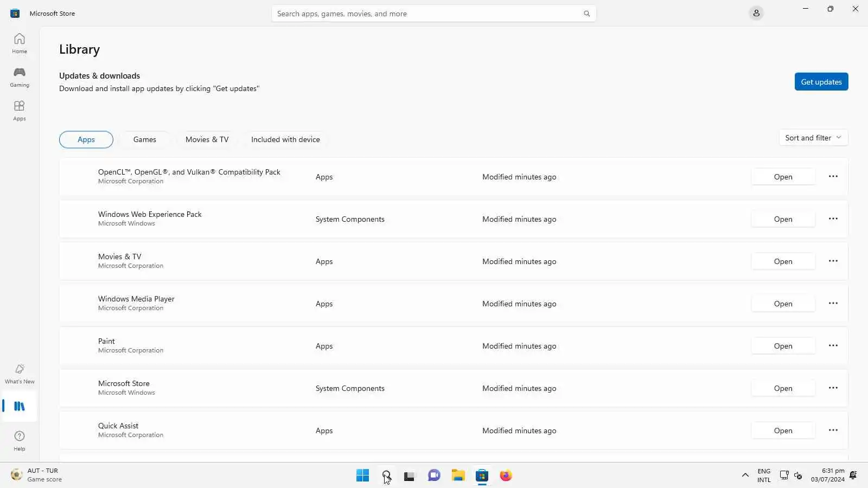Switch to the Movies & TV filter tab
868x488 pixels.
(x=207, y=139)
